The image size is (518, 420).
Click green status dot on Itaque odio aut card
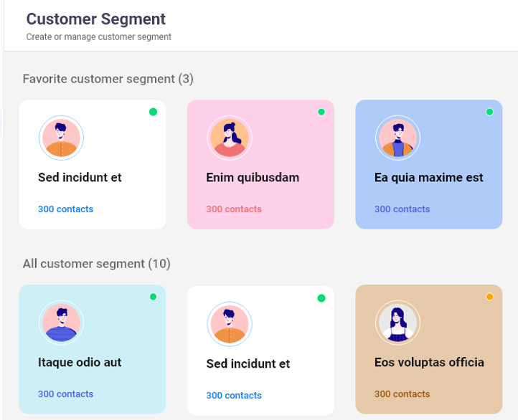pyautogui.click(x=153, y=297)
